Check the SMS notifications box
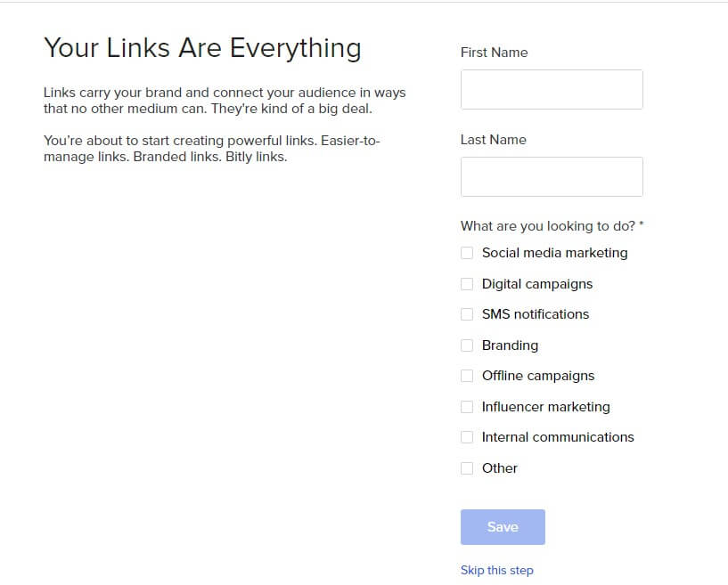728x585 pixels. pos(467,314)
